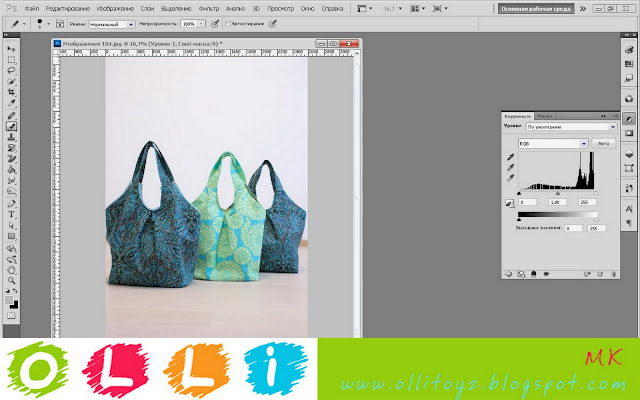Delete adjustment layer via trash icon
The height and width of the screenshot is (400, 640).
613,274
